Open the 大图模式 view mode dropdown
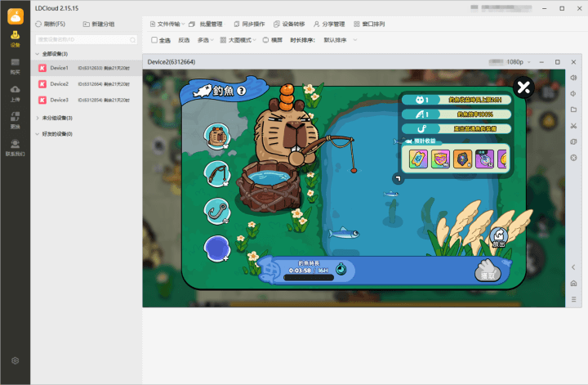The height and width of the screenshot is (385, 588). 238,40
